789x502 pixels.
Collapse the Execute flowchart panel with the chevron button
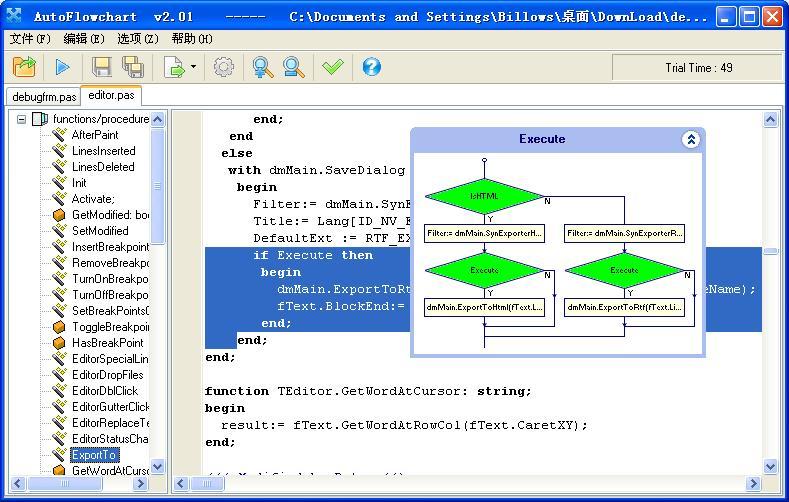691,139
